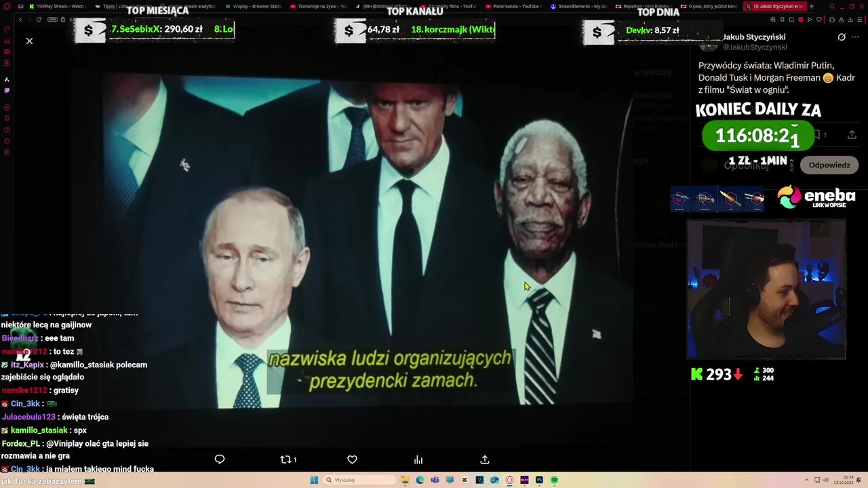Viewport: 868px width, 488px height.
Task: Open Grok icon beside tweet author
Action: 842,37
